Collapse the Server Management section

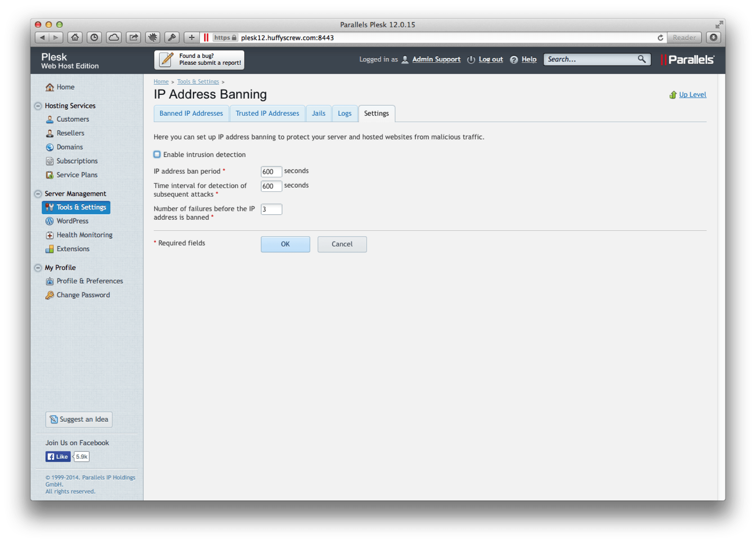point(38,194)
